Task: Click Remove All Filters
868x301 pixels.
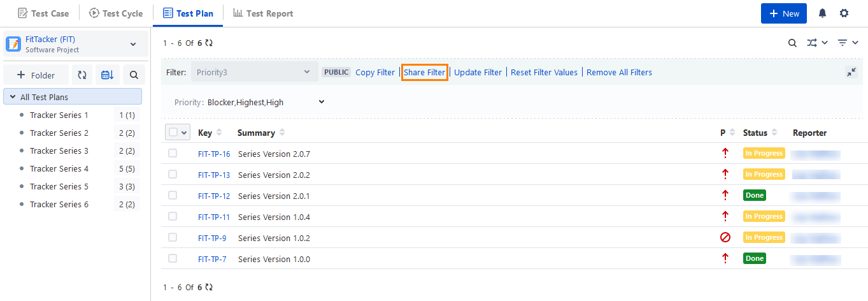Action: (x=619, y=72)
